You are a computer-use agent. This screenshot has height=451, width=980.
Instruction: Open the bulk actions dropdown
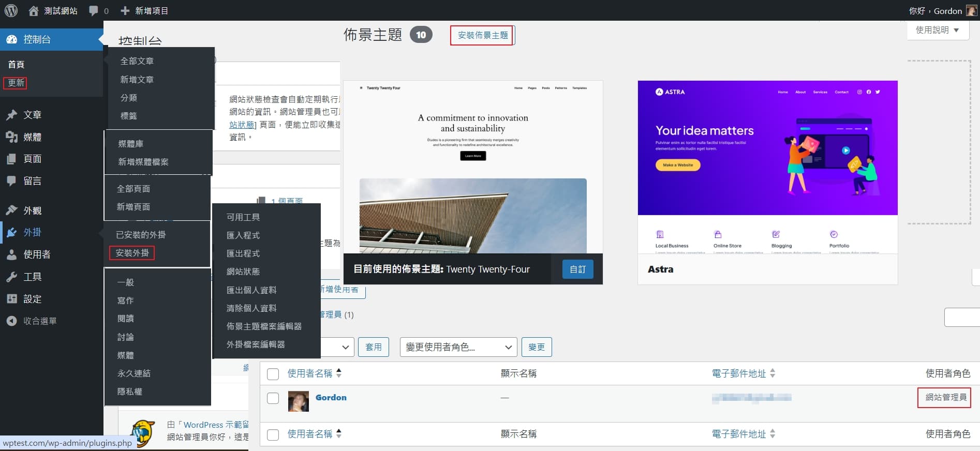pyautogui.click(x=337, y=347)
